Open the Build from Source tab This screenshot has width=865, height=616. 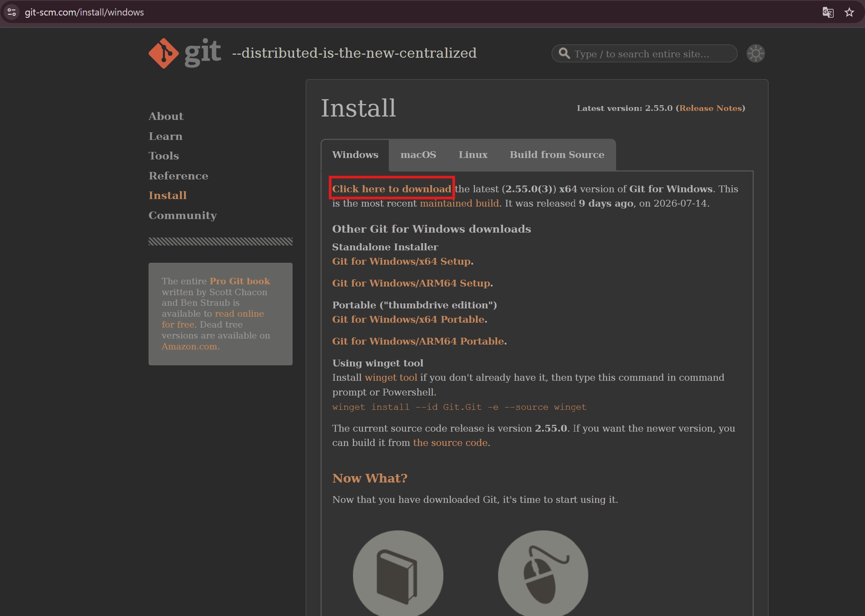[x=557, y=155]
